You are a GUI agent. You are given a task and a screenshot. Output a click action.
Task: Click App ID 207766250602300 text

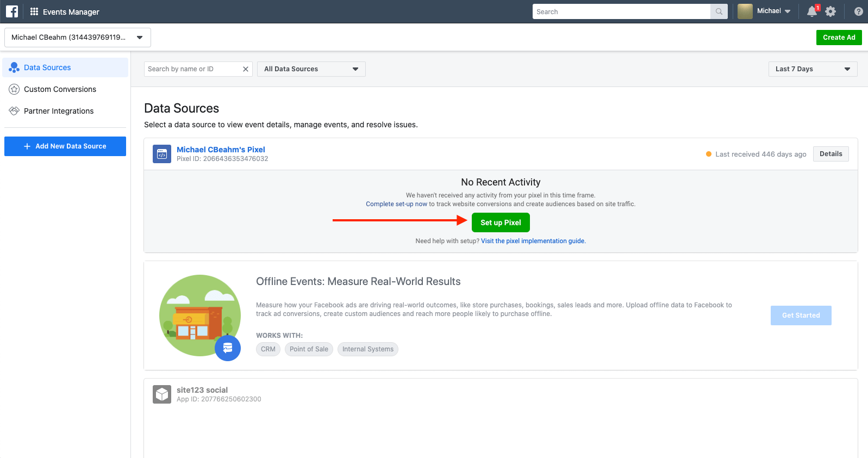(219, 399)
